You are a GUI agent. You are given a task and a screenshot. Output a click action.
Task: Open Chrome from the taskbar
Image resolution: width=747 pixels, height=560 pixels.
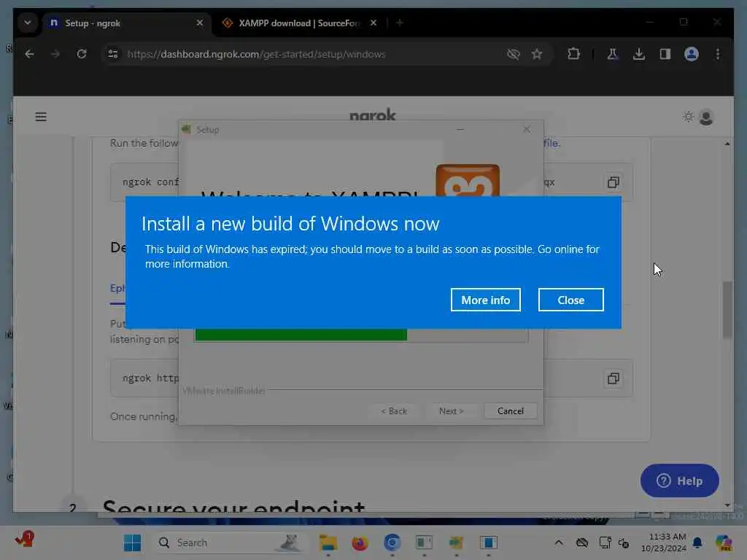pyautogui.click(x=392, y=542)
